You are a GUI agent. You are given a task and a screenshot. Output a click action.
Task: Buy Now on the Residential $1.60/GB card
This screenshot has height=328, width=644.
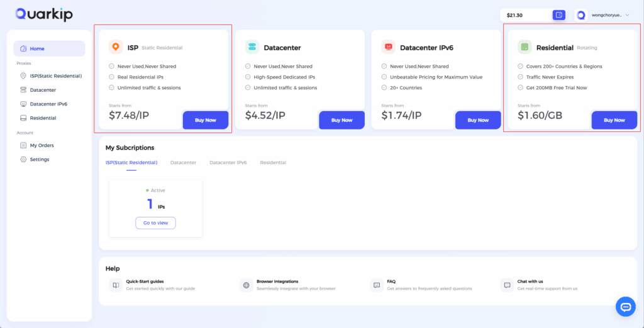[614, 120]
